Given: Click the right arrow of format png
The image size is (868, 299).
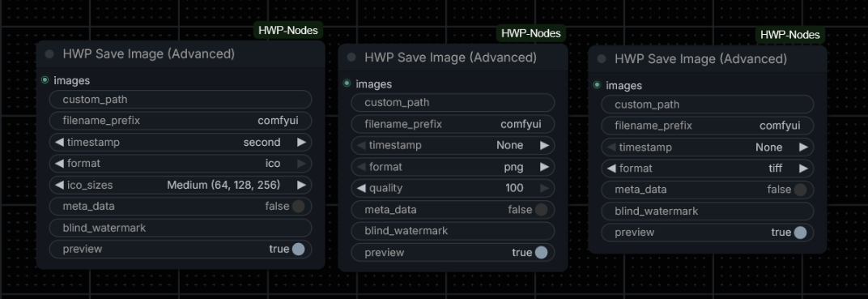Looking at the screenshot, I should (545, 167).
